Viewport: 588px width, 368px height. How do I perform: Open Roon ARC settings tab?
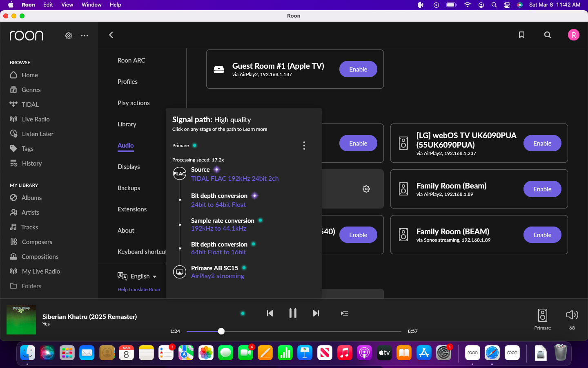(x=131, y=61)
